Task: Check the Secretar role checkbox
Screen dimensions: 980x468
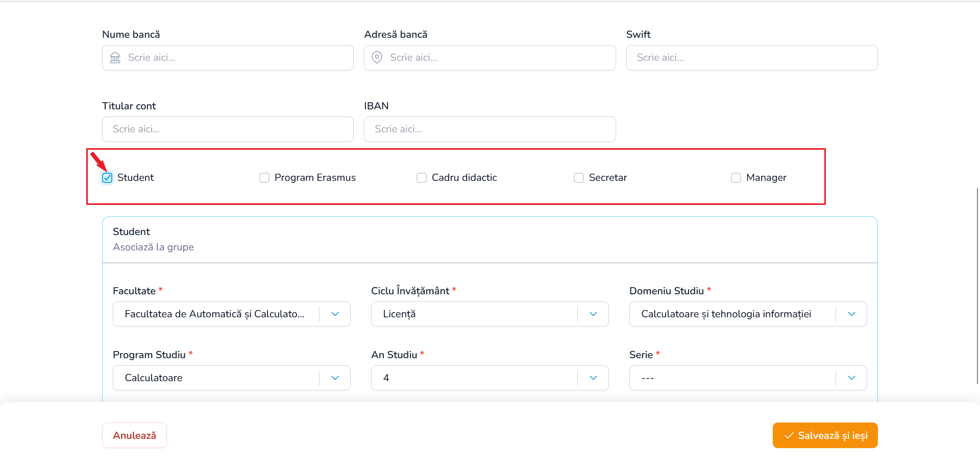Action: pyautogui.click(x=579, y=178)
